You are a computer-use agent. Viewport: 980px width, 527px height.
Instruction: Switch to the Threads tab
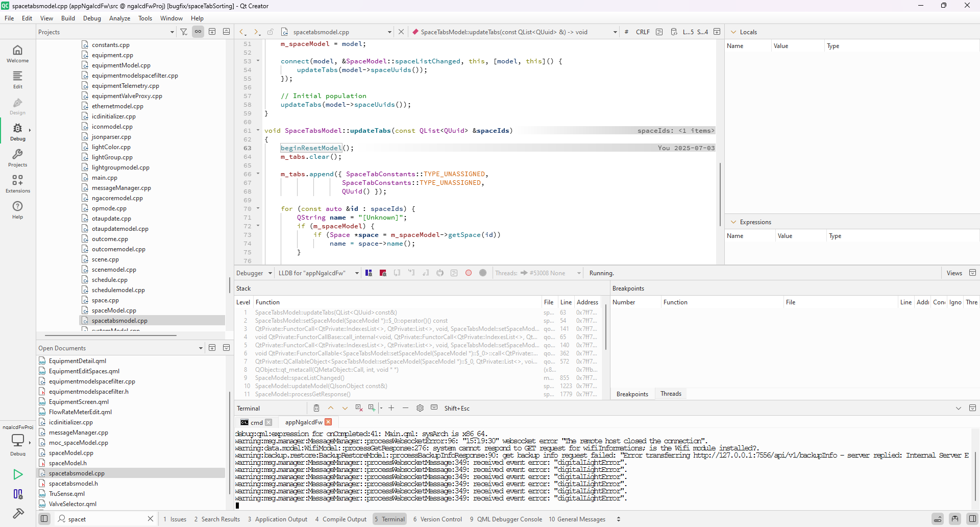point(671,394)
